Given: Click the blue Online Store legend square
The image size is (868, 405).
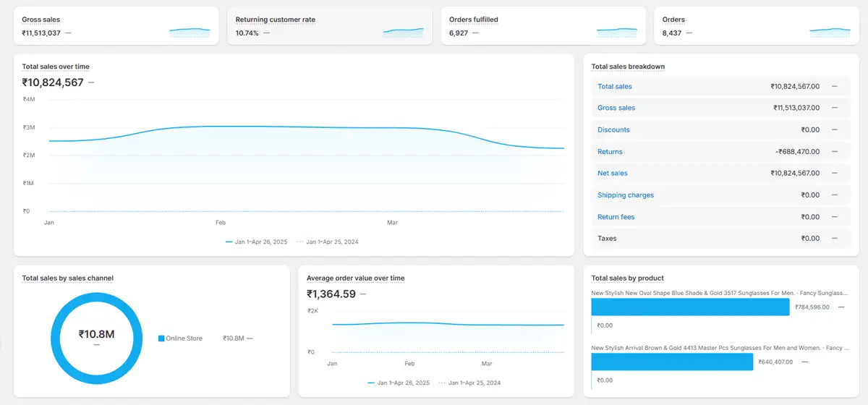Looking at the screenshot, I should (161, 338).
